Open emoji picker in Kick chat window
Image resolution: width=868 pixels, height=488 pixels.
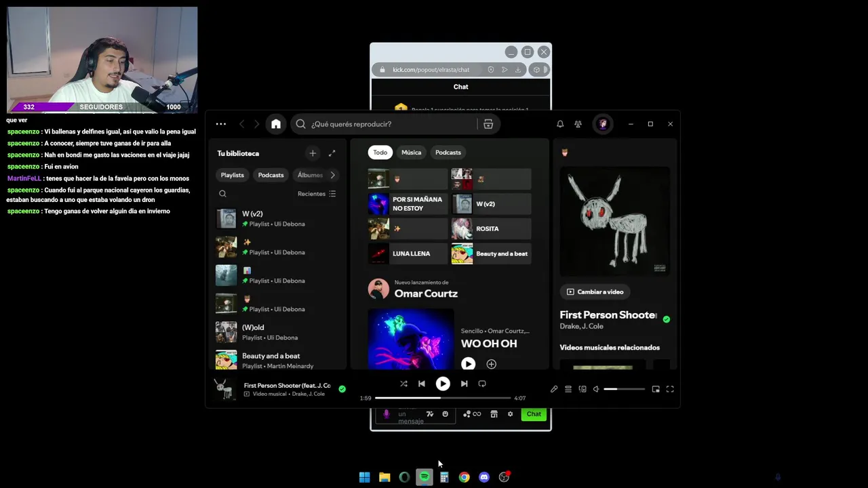pyautogui.click(x=445, y=414)
